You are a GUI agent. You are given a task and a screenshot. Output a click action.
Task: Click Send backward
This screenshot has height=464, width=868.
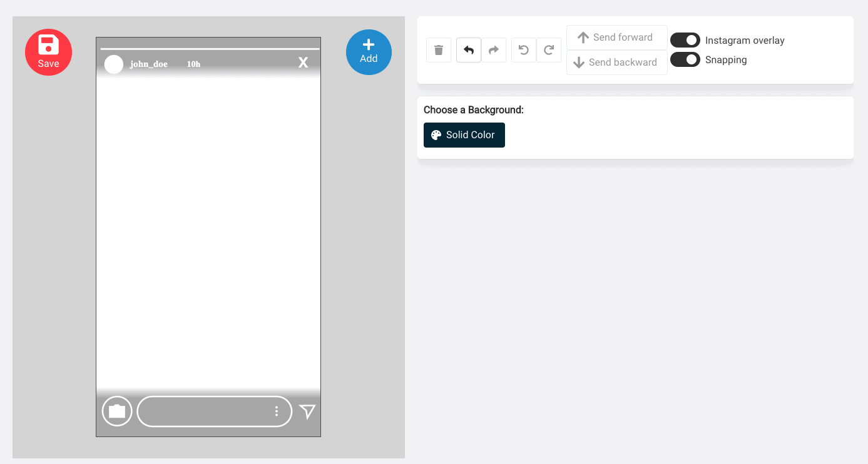pyautogui.click(x=617, y=63)
